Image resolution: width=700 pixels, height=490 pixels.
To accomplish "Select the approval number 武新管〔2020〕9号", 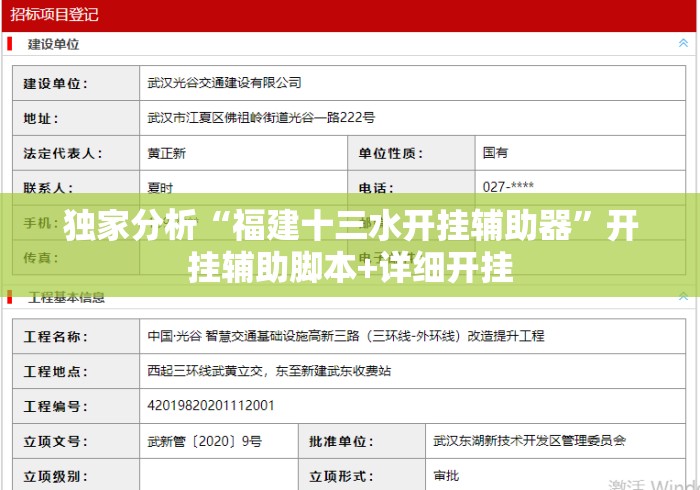I will click(x=205, y=441).
